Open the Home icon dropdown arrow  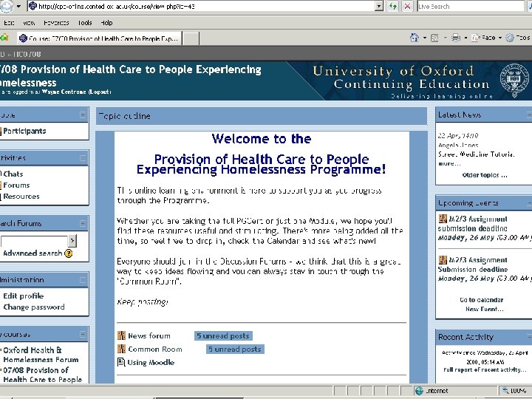(x=424, y=38)
